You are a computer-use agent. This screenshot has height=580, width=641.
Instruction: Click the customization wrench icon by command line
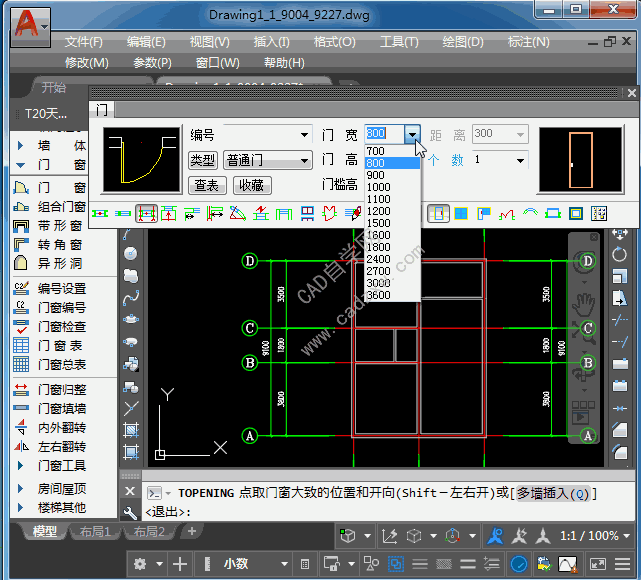pyautogui.click(x=130, y=512)
